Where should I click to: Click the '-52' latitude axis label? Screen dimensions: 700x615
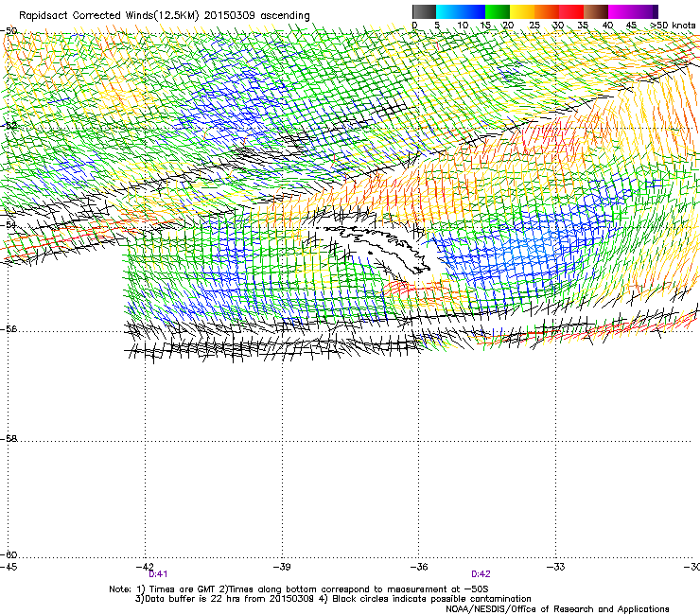(9, 126)
